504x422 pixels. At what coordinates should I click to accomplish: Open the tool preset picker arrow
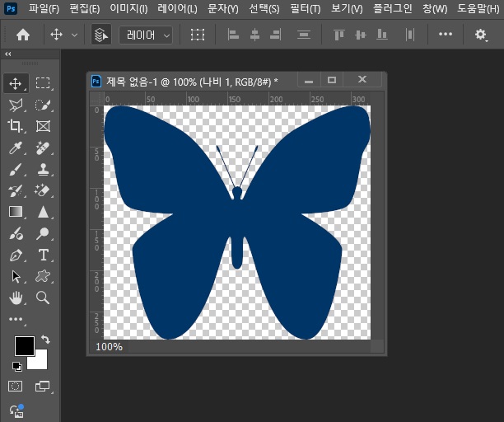tap(74, 35)
